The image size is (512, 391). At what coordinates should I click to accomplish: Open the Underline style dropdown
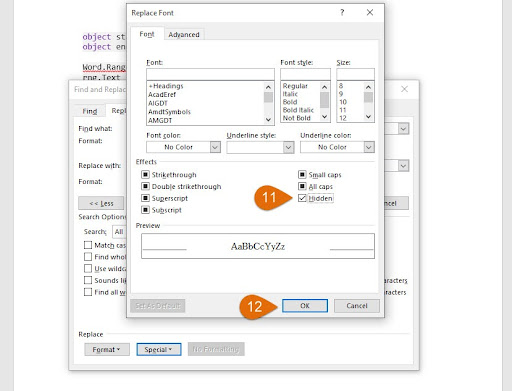pyautogui.click(x=289, y=147)
